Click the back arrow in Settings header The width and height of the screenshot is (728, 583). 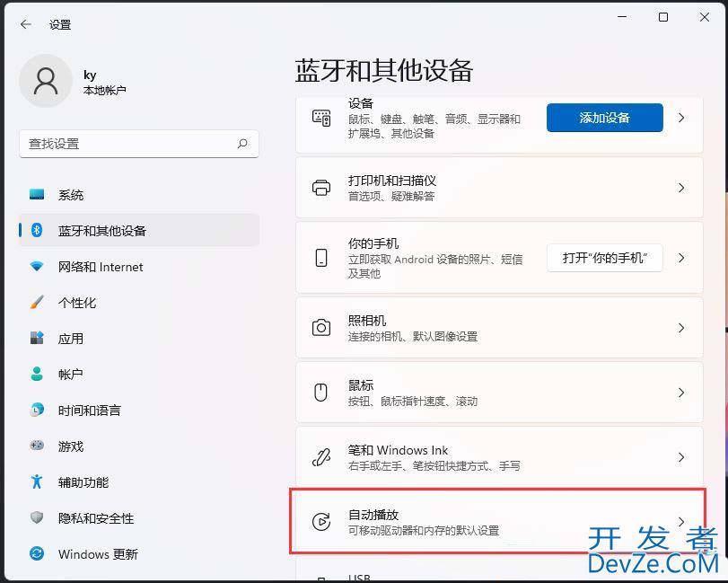26,24
